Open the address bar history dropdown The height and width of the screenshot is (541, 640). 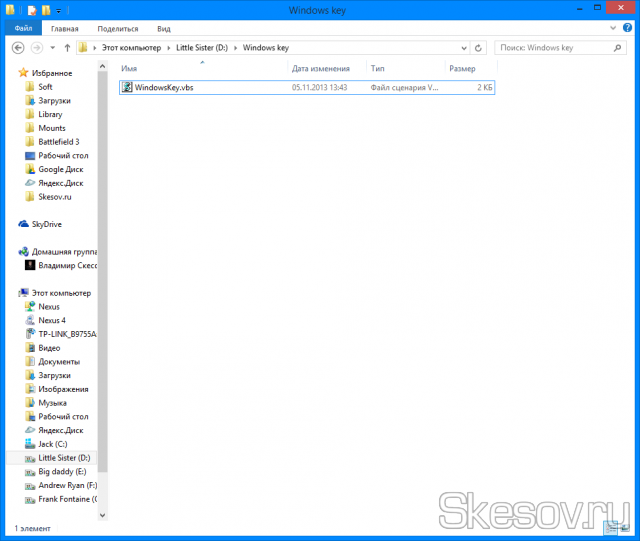coord(464,47)
